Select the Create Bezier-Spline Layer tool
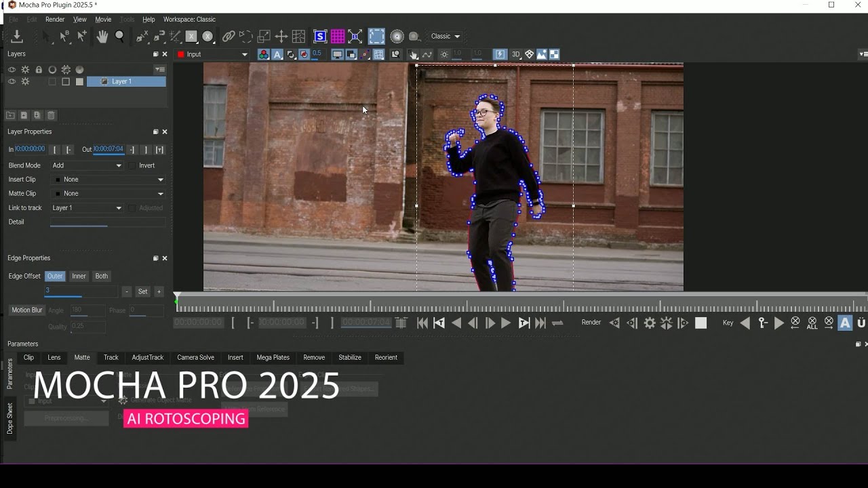This screenshot has height=488, width=868. coord(159,37)
